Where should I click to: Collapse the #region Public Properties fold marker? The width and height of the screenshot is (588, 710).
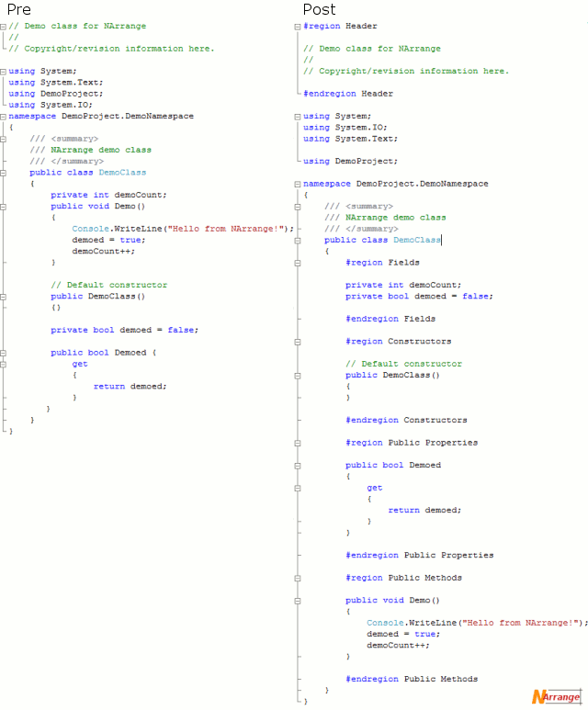point(299,443)
